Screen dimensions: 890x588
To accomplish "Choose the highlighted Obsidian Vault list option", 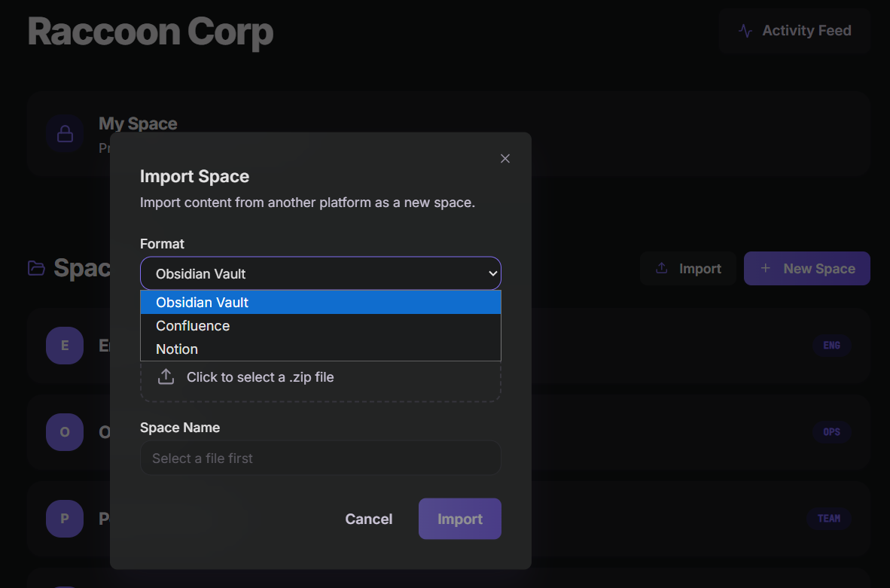I will pyautogui.click(x=320, y=303).
